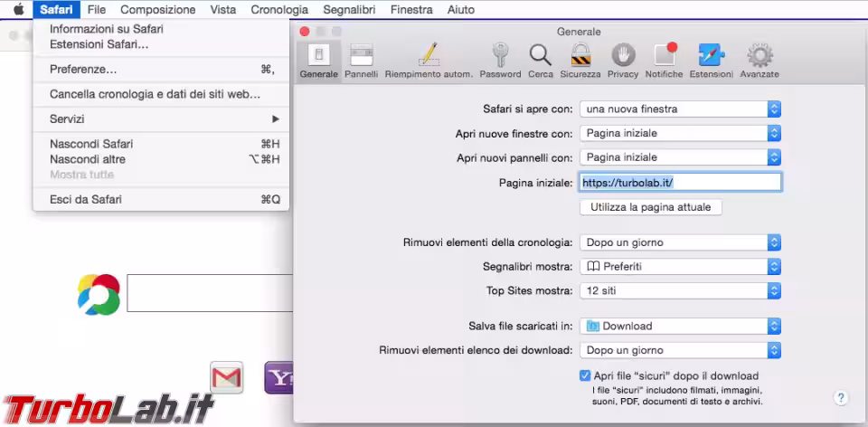Click the Utilizza la pagina attuale button
The height and width of the screenshot is (427, 868).
(650, 207)
